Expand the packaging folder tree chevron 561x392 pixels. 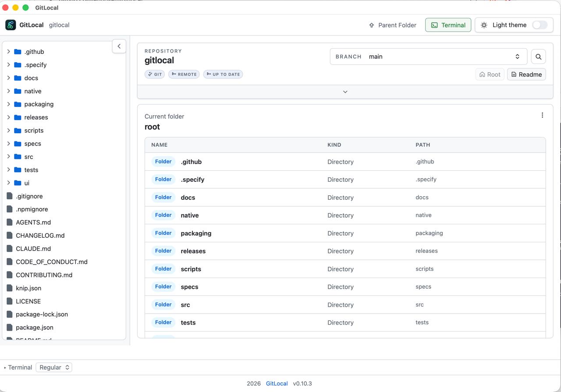[8, 104]
